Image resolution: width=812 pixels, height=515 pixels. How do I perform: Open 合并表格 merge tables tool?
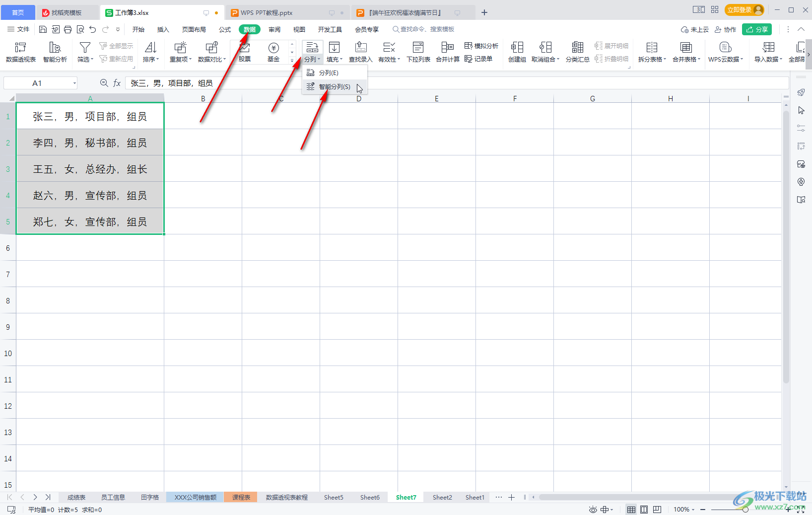pyautogui.click(x=686, y=52)
